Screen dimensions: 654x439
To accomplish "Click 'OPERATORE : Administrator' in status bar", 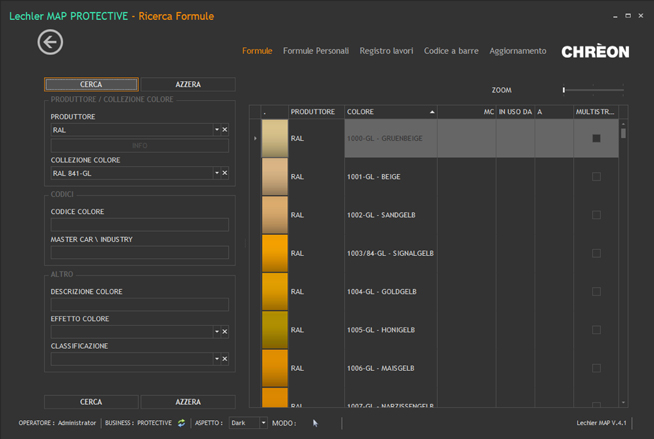I will (57, 423).
